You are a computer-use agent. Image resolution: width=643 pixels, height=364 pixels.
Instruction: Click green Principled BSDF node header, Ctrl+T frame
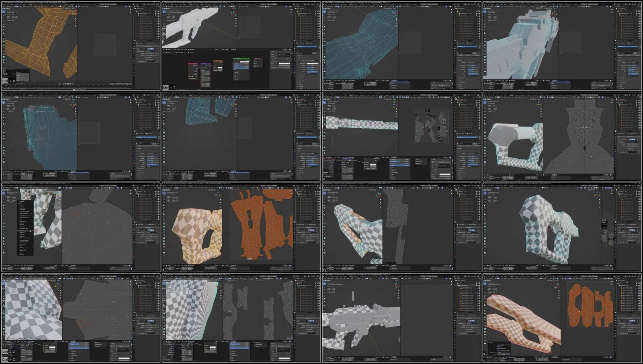tap(240, 59)
